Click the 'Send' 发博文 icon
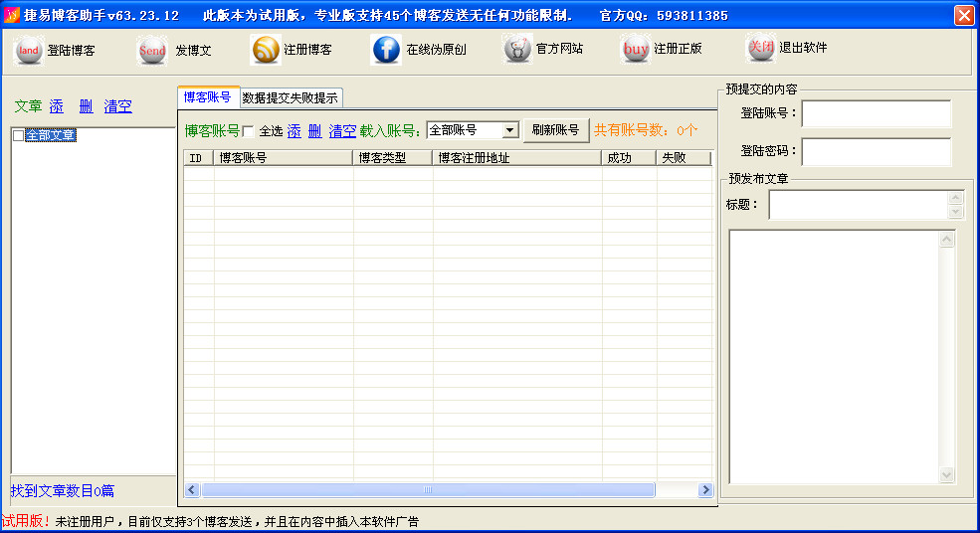The height and width of the screenshot is (533, 980). [x=152, y=51]
